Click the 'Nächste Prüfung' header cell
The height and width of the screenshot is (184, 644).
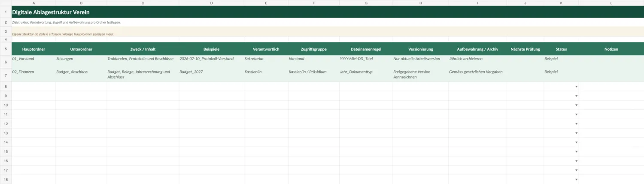click(x=525, y=49)
